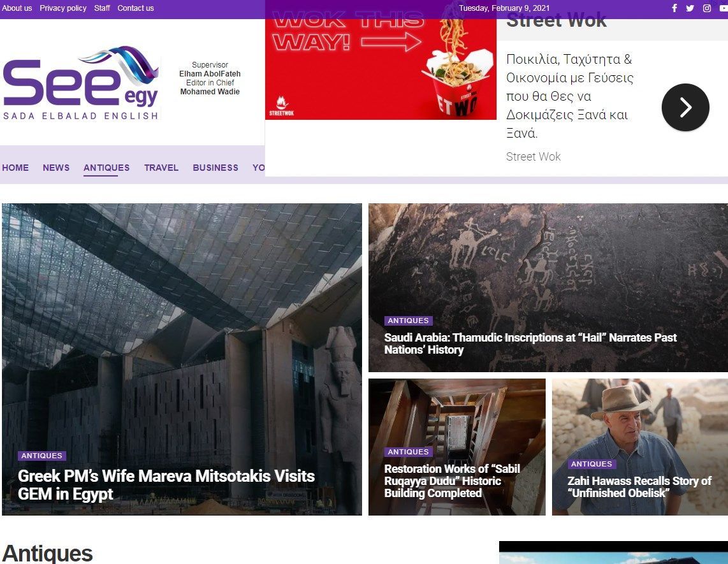Click ANTIQUES tag on Zahi Hawass story
This screenshot has height=564, width=728.
click(592, 464)
